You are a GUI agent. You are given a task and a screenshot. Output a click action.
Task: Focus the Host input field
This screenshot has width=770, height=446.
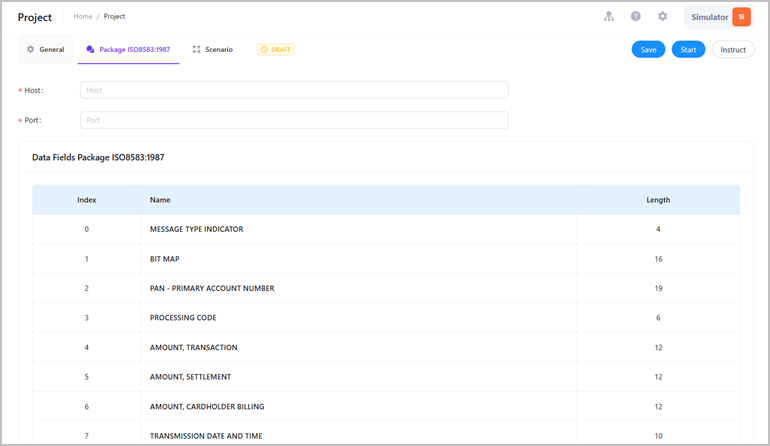coord(294,90)
